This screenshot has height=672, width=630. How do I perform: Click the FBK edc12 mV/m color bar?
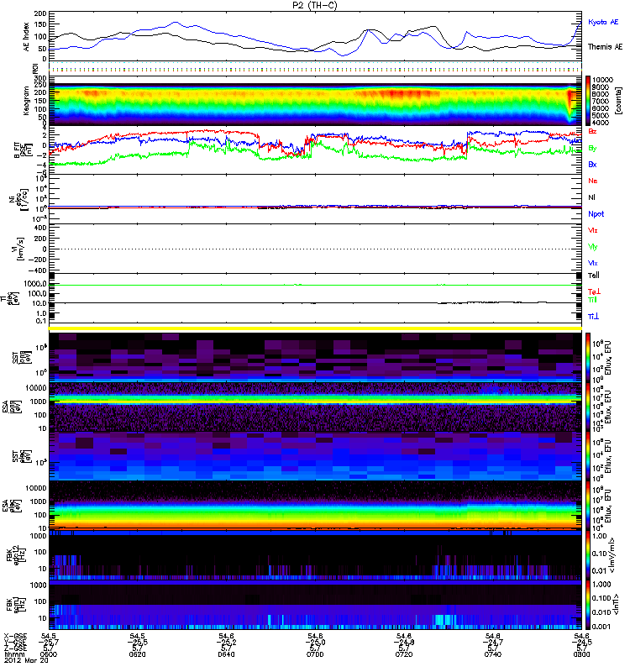click(x=588, y=554)
